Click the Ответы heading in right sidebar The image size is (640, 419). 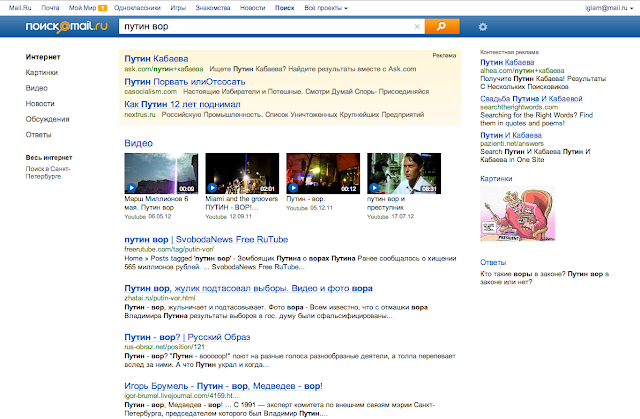(493, 262)
